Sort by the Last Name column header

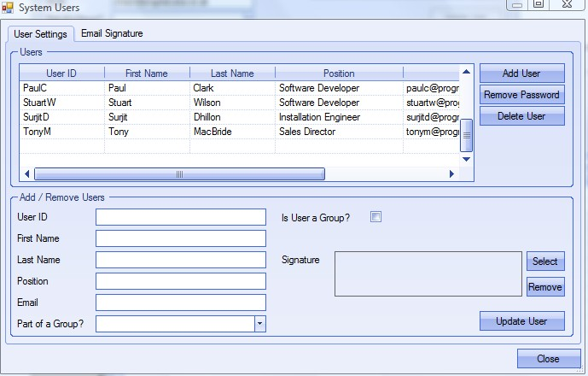click(x=231, y=73)
